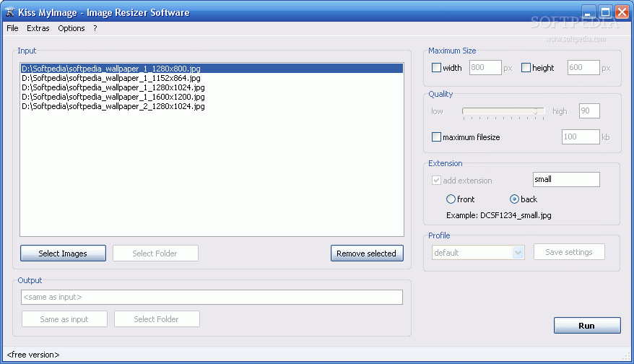
Task: Click the Same as input button
Action: [64, 319]
